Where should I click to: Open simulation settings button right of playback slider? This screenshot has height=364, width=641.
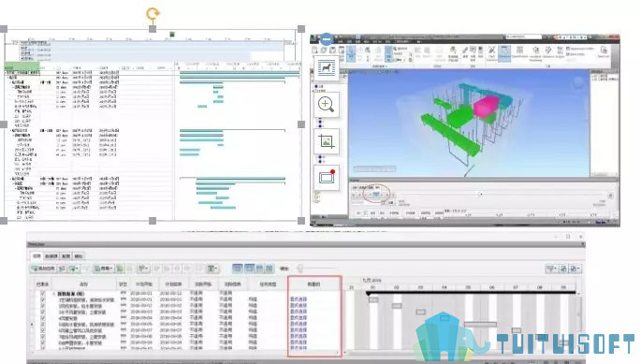coord(610,196)
